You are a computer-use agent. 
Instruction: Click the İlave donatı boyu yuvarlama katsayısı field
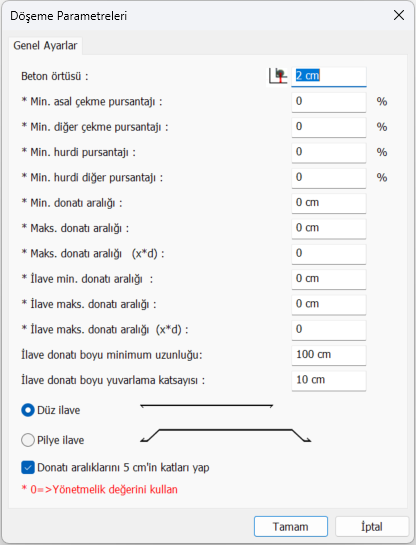329,381
